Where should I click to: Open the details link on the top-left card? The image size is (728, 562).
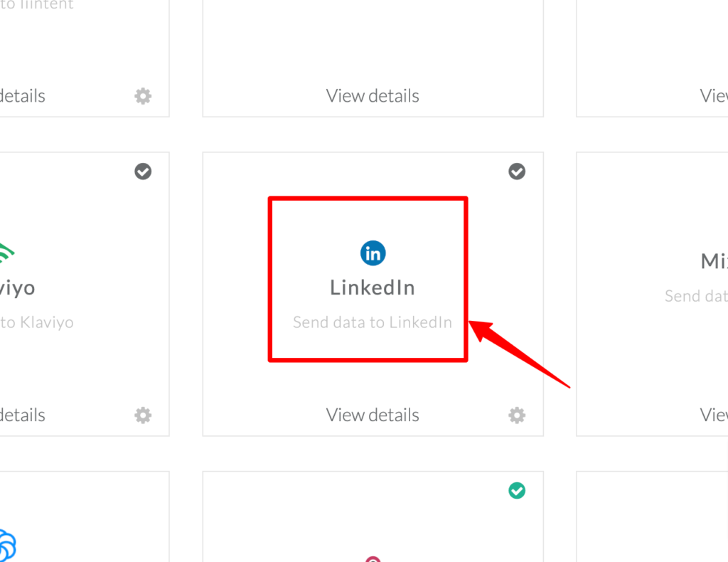[22, 96]
